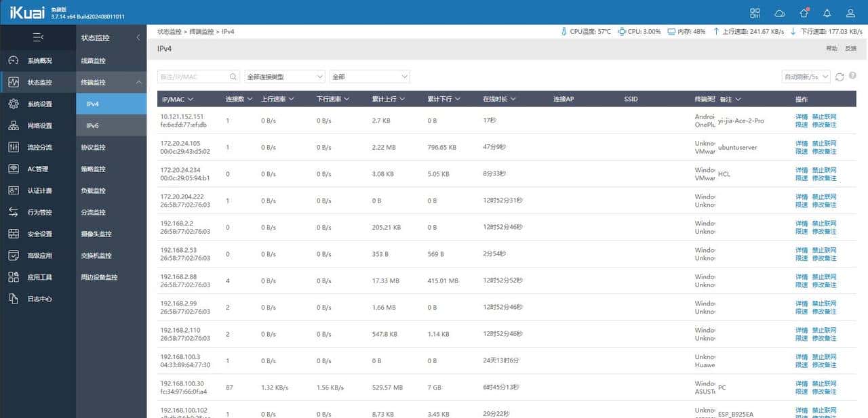Click the cloud service icon in the header

coord(779,12)
